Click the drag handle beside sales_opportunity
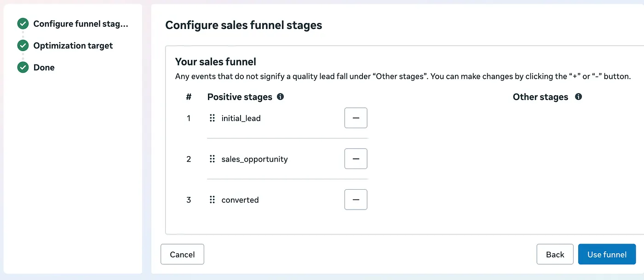644x280 pixels. [212, 159]
